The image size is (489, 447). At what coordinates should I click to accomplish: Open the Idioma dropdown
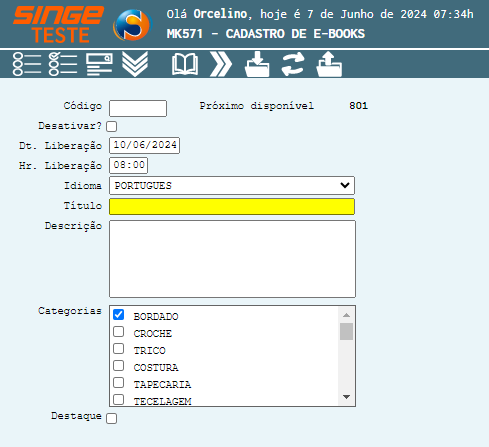tap(232, 185)
